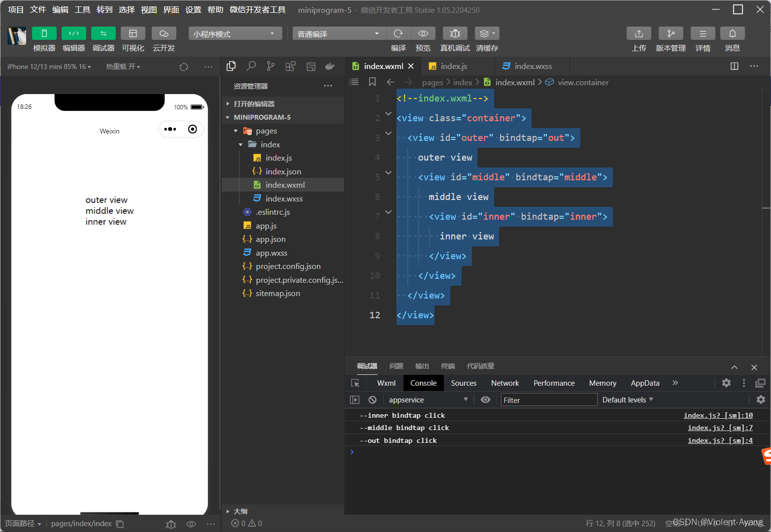The height and width of the screenshot is (532, 771).
Task: Open version management icon
Action: [670, 33]
